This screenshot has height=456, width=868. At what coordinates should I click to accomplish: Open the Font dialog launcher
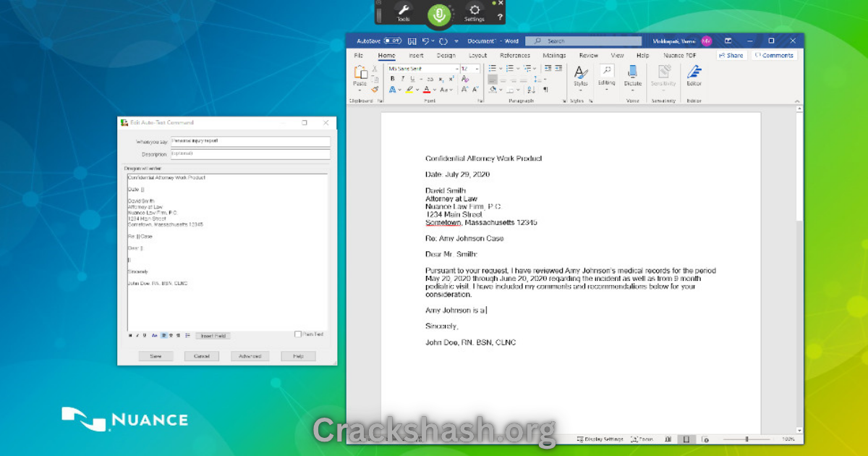pos(480,101)
